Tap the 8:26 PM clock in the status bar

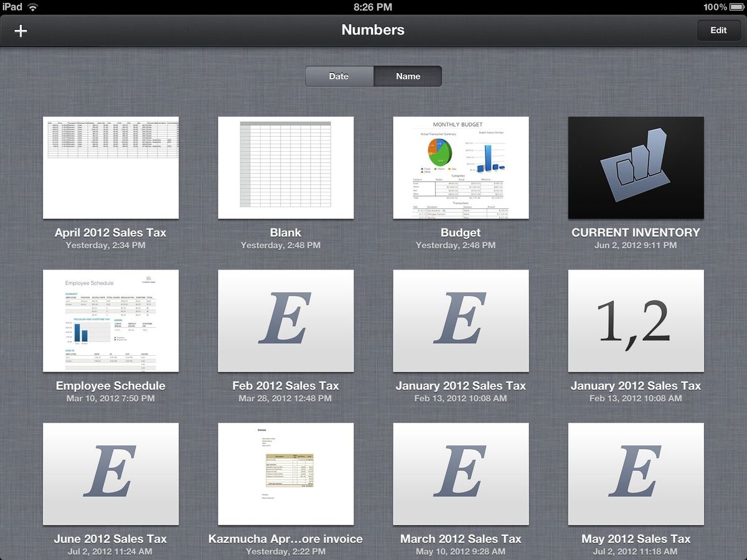pyautogui.click(x=374, y=7)
